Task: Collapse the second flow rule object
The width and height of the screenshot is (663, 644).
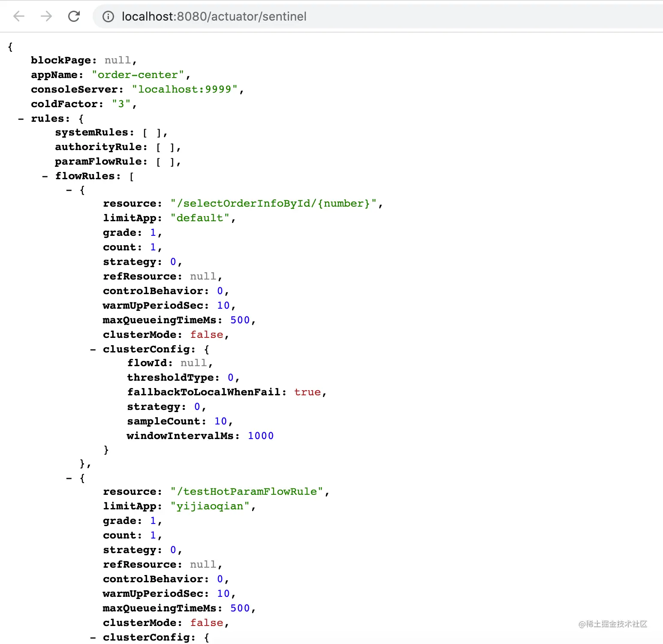Action: pyautogui.click(x=69, y=478)
